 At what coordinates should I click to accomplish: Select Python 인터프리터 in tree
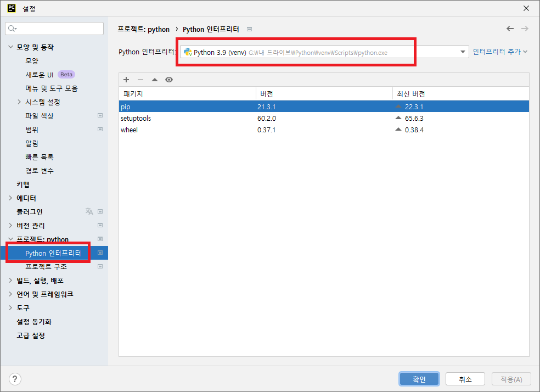[x=54, y=253]
